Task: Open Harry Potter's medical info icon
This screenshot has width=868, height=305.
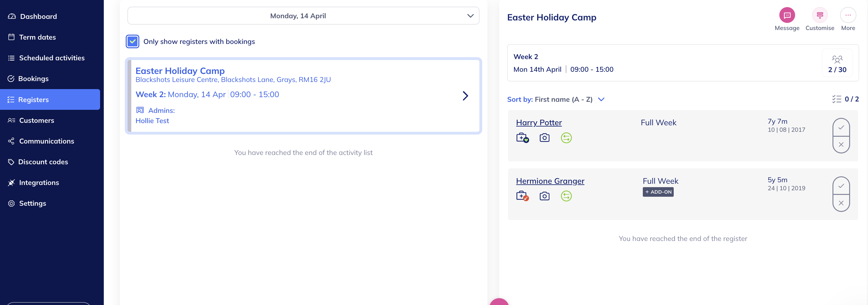Action: click(x=522, y=138)
